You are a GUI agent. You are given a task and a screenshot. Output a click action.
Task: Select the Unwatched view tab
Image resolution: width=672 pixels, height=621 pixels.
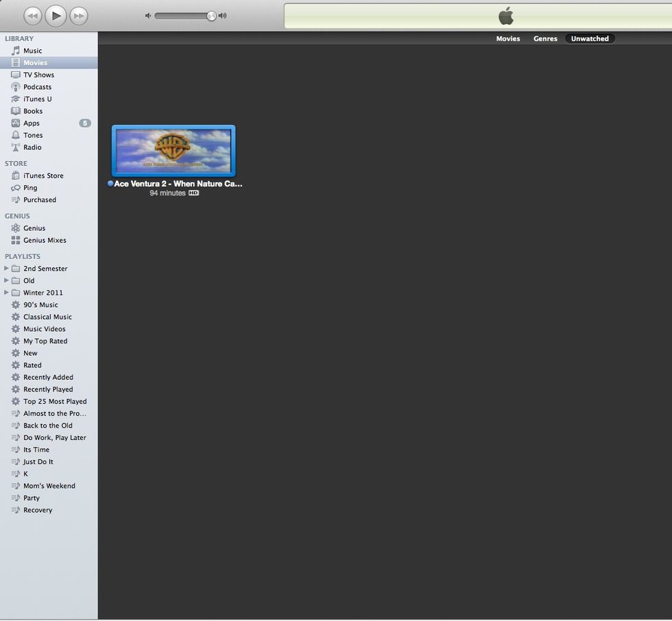click(x=590, y=38)
